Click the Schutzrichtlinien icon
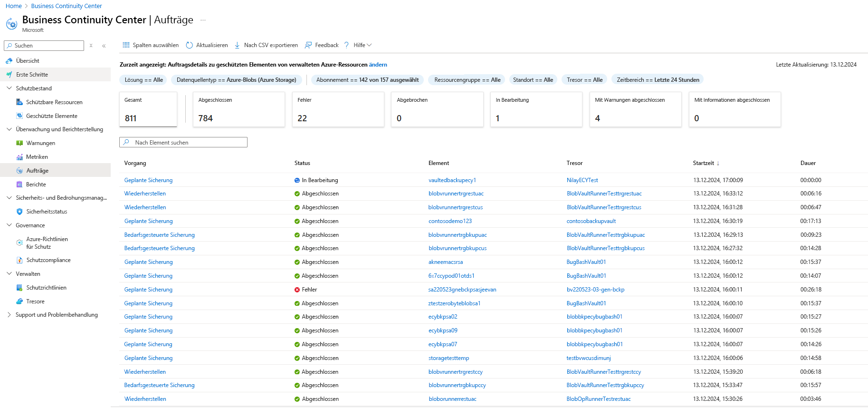868x408 pixels. [19, 288]
